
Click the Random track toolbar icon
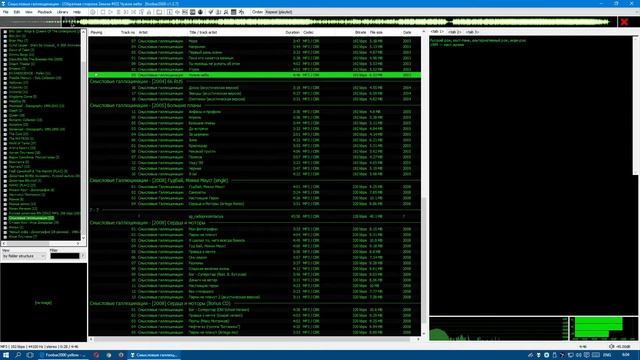[141, 12]
